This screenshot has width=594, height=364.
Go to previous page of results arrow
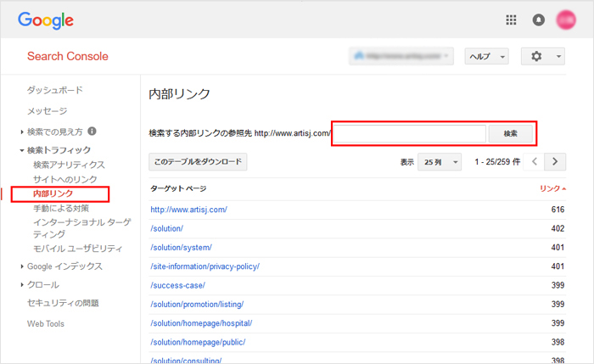coord(534,162)
